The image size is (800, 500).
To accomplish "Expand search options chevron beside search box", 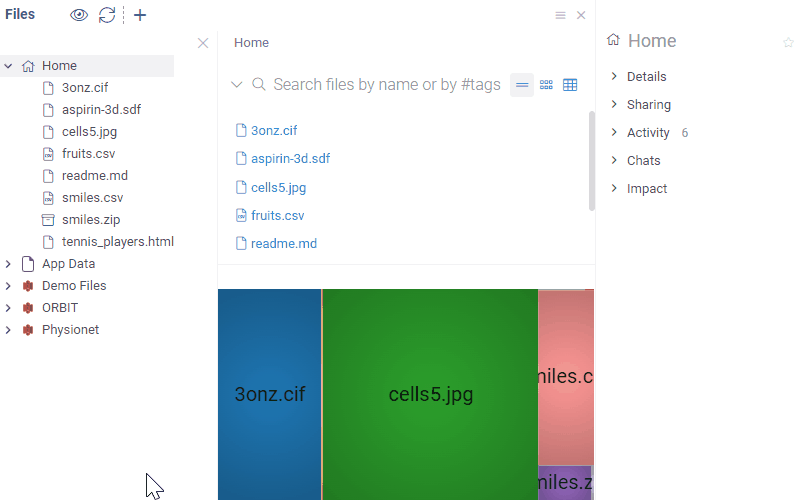I will point(236,84).
